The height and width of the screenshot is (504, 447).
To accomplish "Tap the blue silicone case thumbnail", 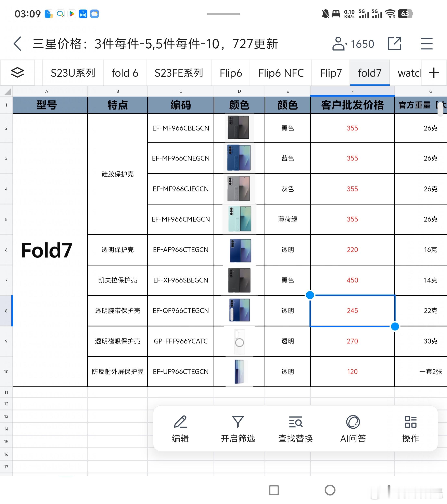I will coord(239,158).
